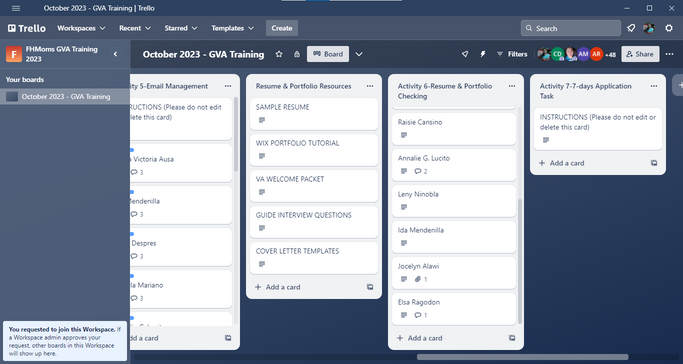The image size is (683, 364).
Task: Create from template in Resume & Portfolio Resources
Action: coord(370,287)
